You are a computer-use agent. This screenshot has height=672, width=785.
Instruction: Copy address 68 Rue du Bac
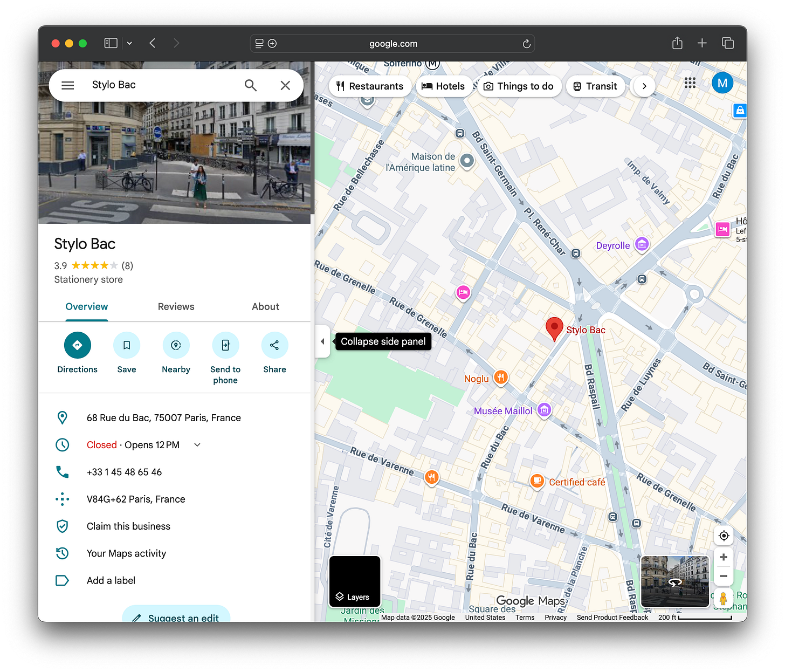(164, 418)
